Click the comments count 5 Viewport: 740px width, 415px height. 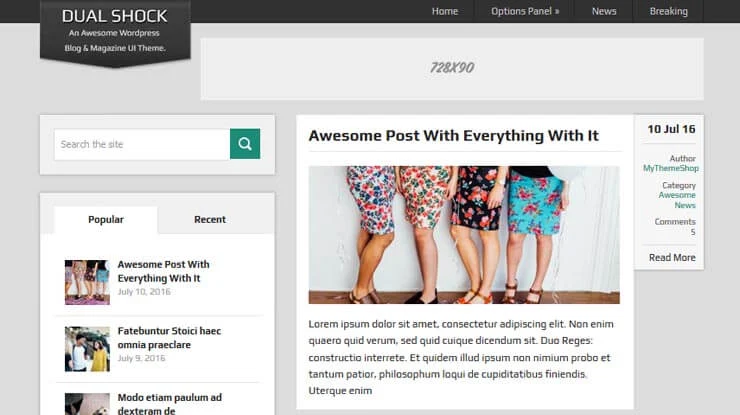693,232
